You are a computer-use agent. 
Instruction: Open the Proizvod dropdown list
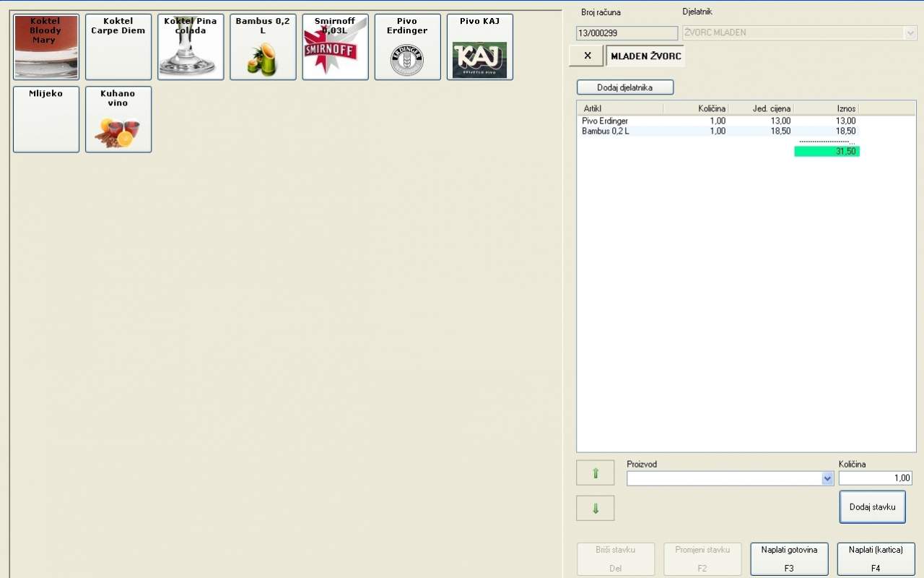(x=827, y=478)
